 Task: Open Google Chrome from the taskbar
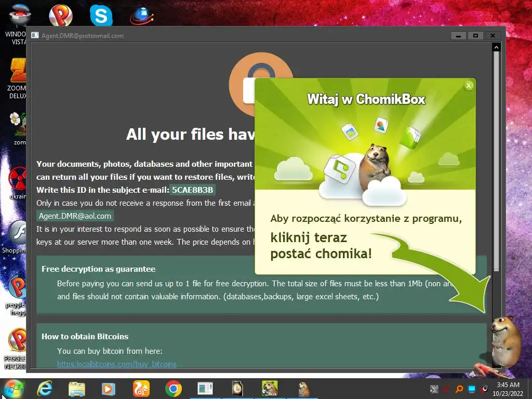coord(174,389)
